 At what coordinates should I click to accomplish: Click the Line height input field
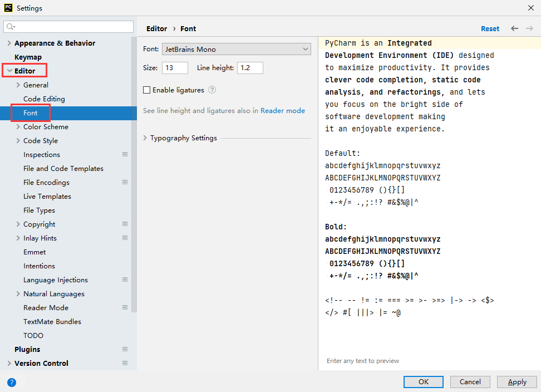(x=250, y=67)
